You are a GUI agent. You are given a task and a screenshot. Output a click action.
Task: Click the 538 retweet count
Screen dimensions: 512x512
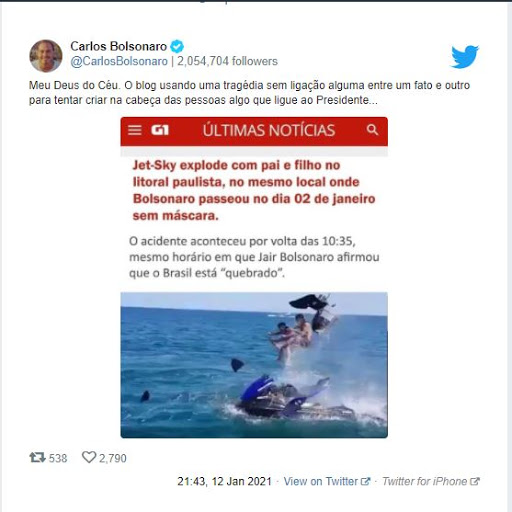pos(58,458)
